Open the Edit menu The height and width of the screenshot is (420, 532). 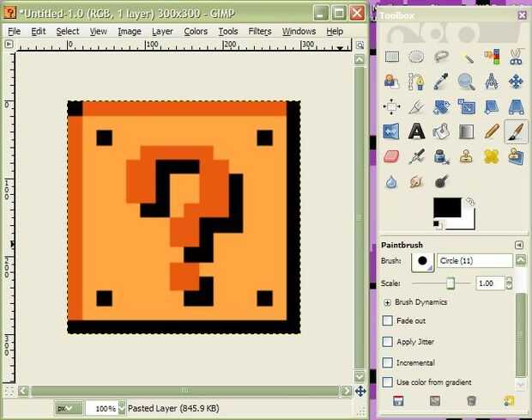[x=39, y=31]
